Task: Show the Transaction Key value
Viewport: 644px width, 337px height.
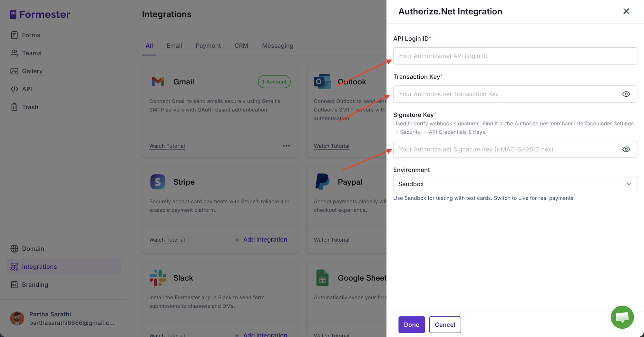Action: pyautogui.click(x=626, y=94)
